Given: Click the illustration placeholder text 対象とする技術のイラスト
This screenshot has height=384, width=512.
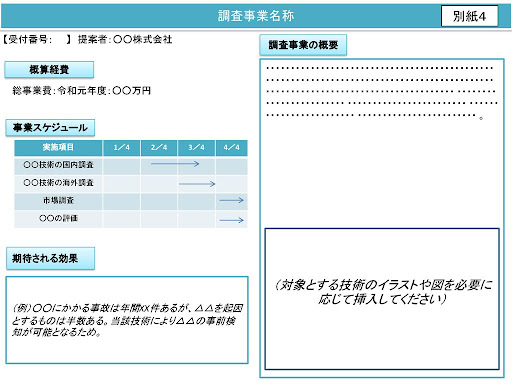Looking at the screenshot, I should pos(382,292).
